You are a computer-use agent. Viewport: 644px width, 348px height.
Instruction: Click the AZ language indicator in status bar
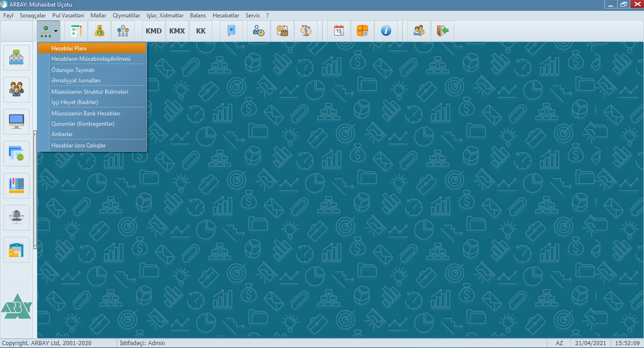[559, 343]
